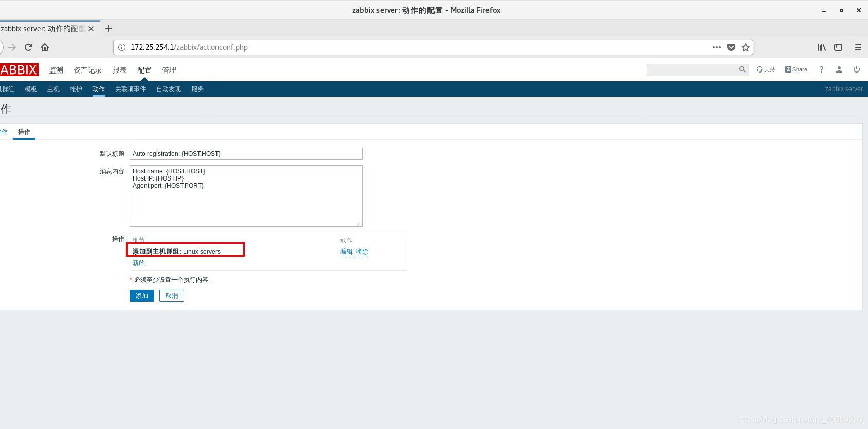
Task: Click 编辑 link for Linux servers operation
Action: 347,252
